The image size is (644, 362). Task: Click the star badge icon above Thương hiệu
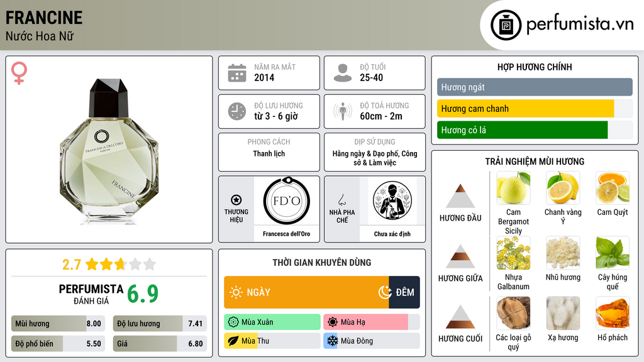click(236, 200)
